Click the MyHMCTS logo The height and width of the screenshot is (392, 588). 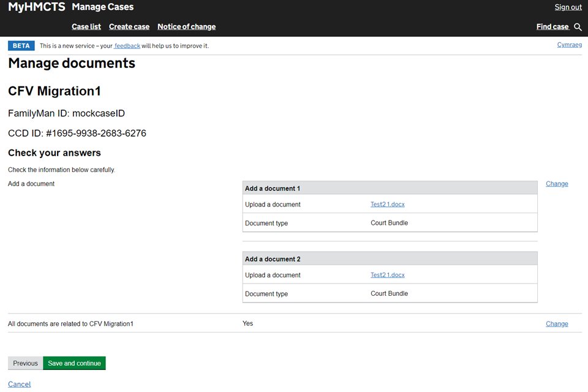pos(36,7)
